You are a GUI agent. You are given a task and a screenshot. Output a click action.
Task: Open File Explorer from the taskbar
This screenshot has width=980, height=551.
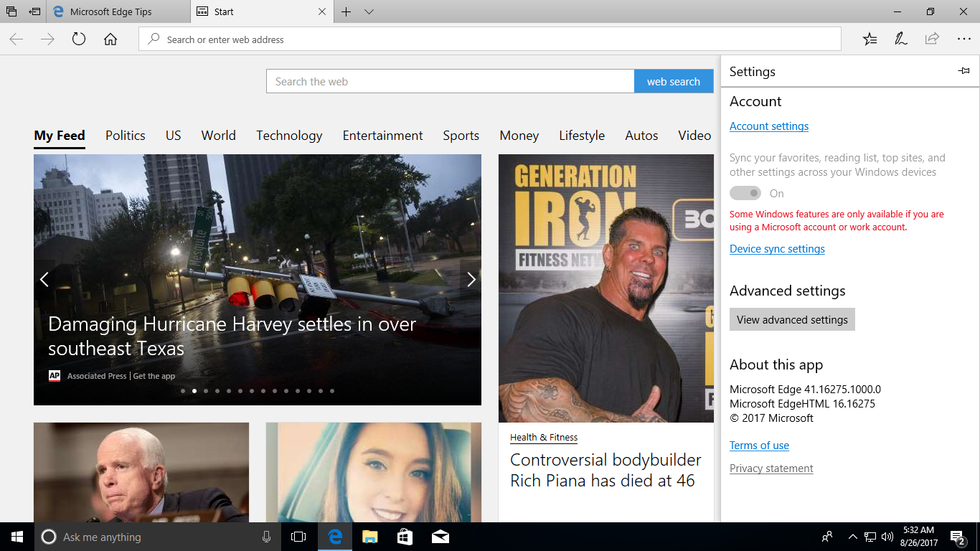tap(369, 537)
